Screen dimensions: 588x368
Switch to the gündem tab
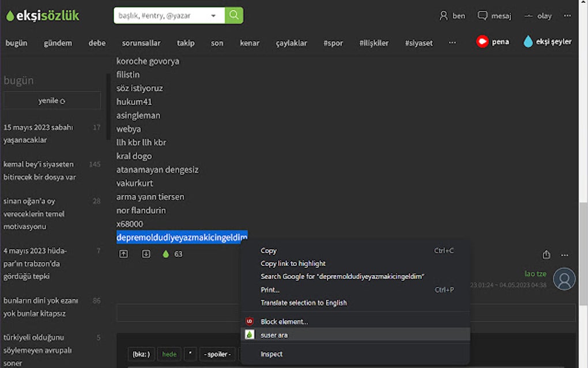(58, 42)
